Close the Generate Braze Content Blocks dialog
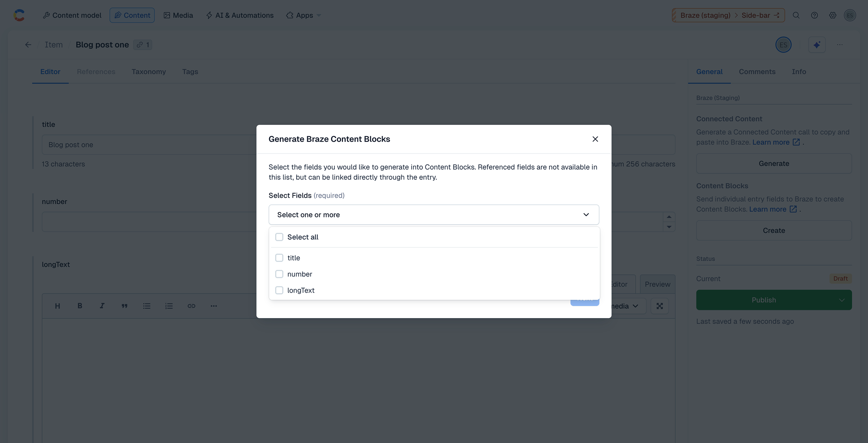Image resolution: width=868 pixels, height=443 pixels. (x=595, y=139)
